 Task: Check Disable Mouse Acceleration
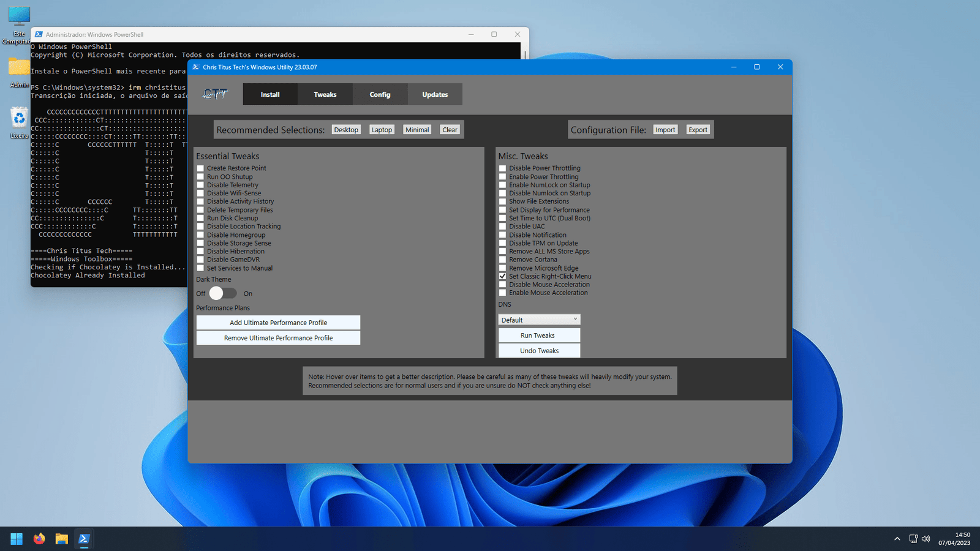click(503, 285)
